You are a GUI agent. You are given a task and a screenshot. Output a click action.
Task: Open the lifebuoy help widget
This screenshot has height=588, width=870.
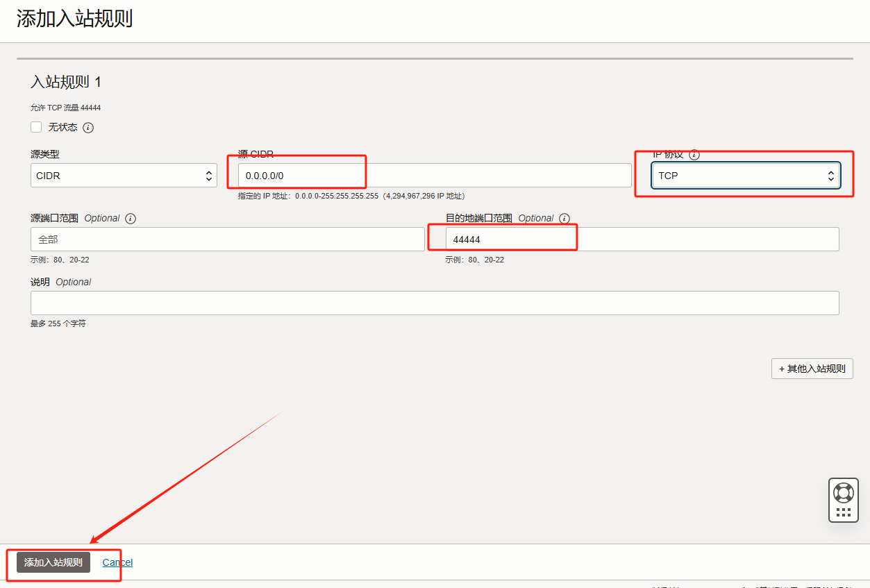coord(843,493)
